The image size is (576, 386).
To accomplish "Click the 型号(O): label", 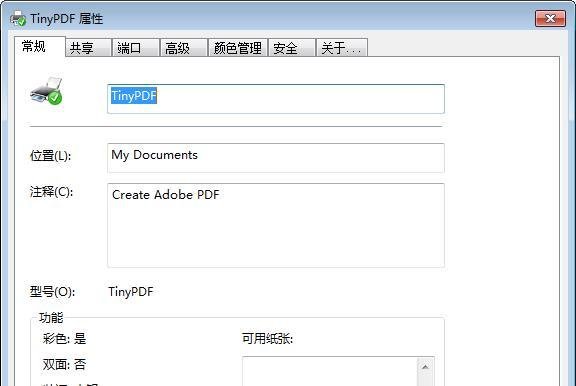I will [x=52, y=292].
